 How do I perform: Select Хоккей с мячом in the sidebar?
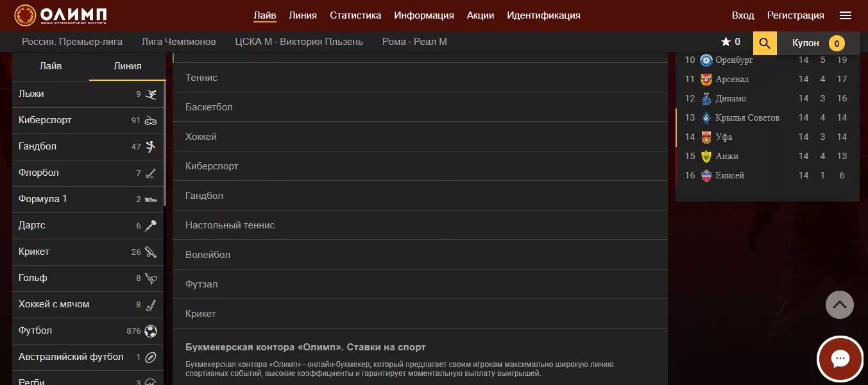point(88,305)
